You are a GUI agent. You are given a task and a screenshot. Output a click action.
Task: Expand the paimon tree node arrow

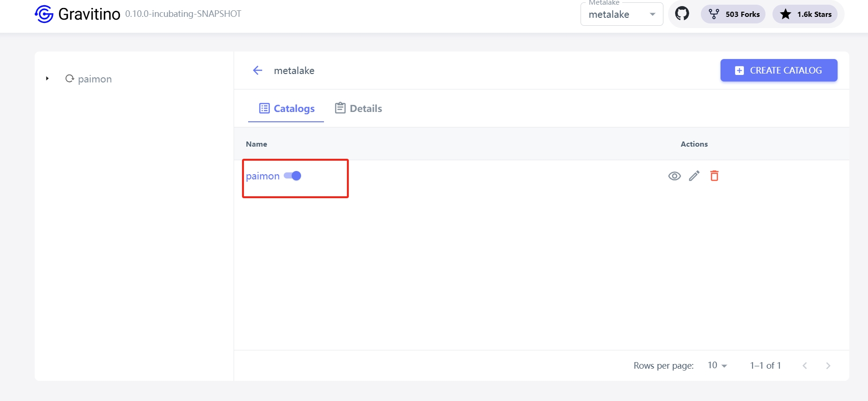47,78
